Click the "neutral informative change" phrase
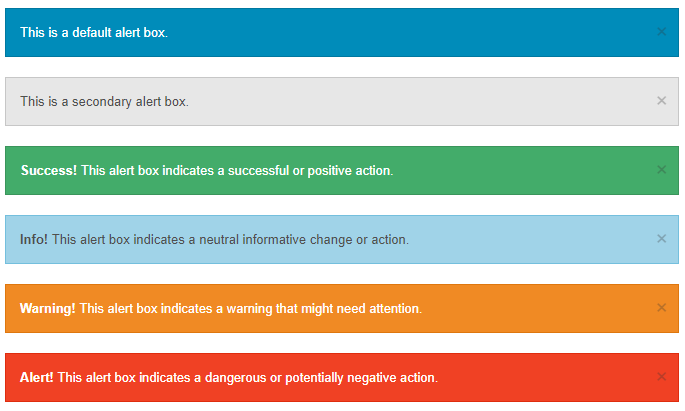The height and width of the screenshot is (411, 685). [x=262, y=240]
